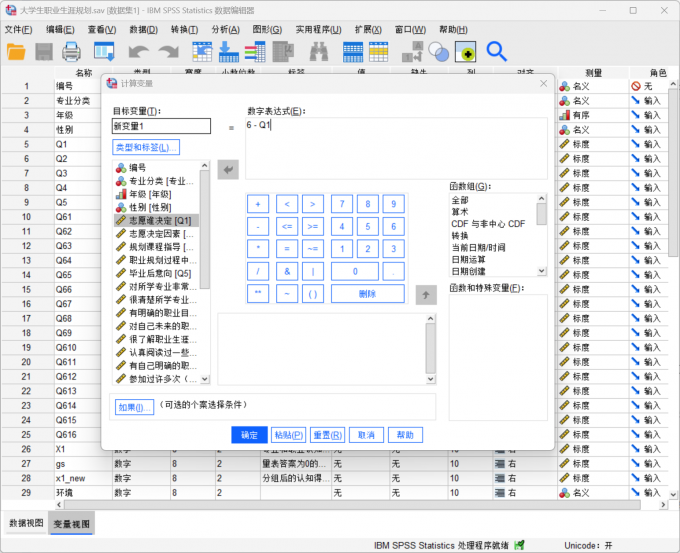This screenshot has width=680, height=553.
Task: Click the Insert cases toolbar icon
Action: tap(353, 52)
